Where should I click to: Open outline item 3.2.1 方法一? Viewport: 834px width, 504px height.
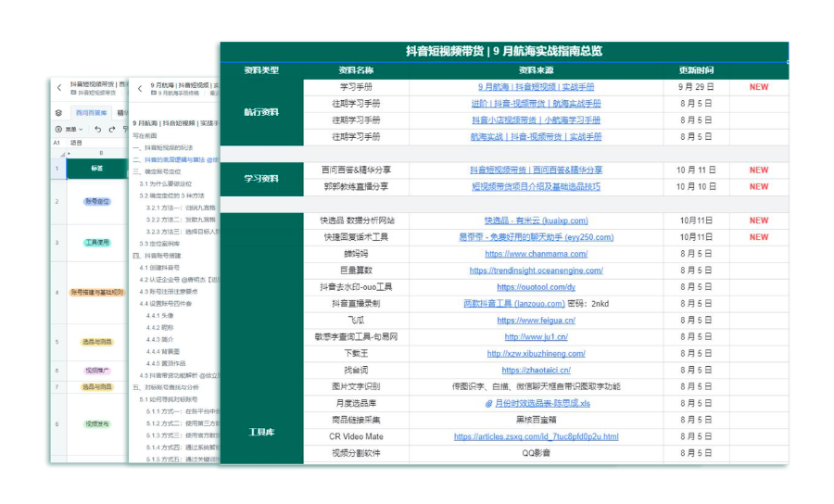(x=181, y=208)
